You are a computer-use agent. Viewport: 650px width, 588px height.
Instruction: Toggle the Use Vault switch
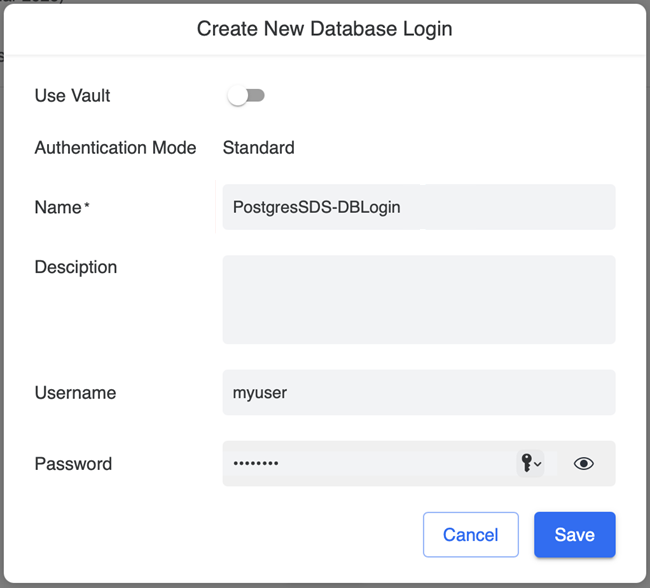click(246, 96)
